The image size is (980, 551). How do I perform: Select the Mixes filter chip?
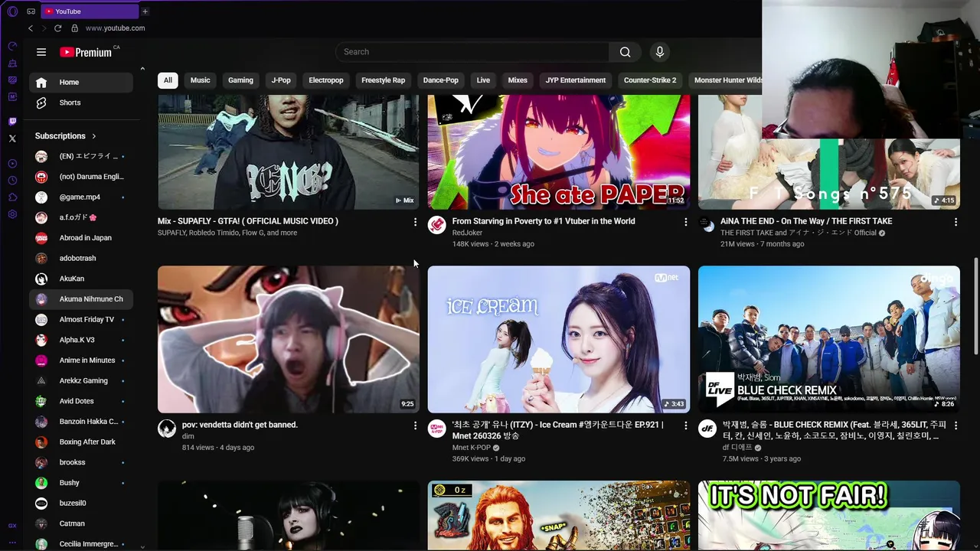pyautogui.click(x=518, y=80)
